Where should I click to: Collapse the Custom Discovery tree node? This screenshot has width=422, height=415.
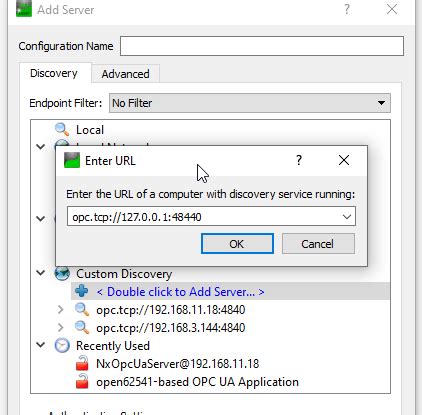point(41,273)
